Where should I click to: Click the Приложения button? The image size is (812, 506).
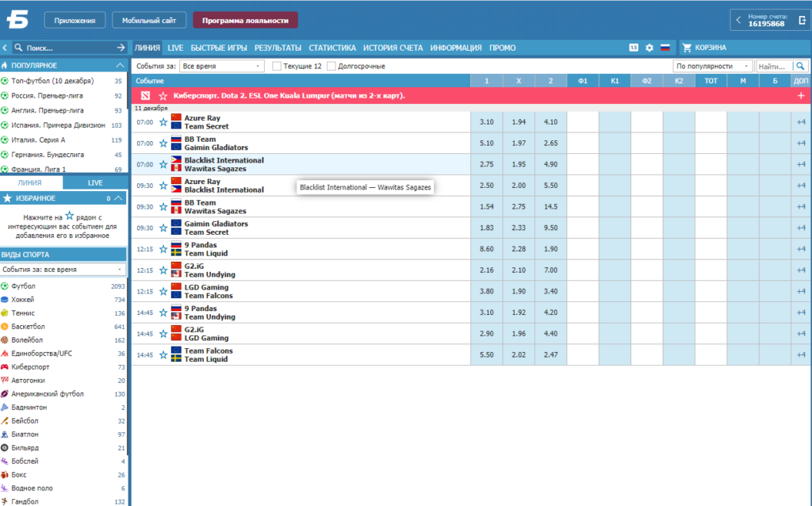click(75, 20)
